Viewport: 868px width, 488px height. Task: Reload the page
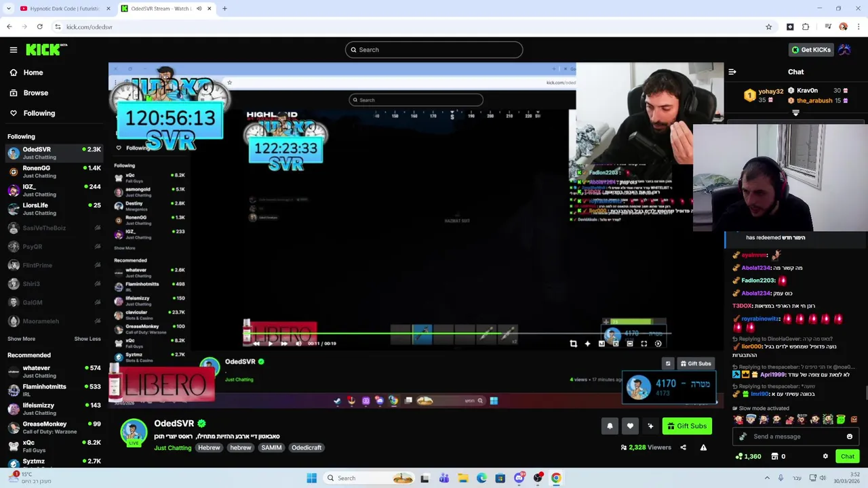click(x=40, y=27)
